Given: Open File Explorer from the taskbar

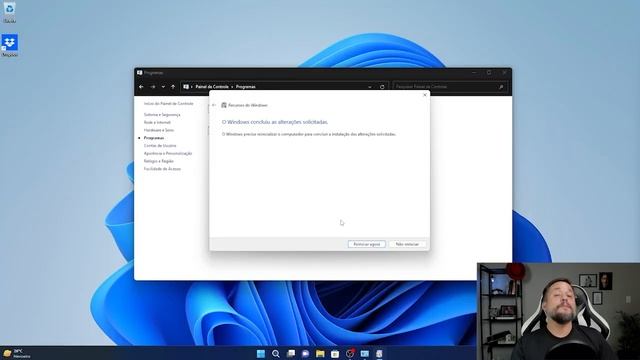Looking at the screenshot, I should pos(320,353).
